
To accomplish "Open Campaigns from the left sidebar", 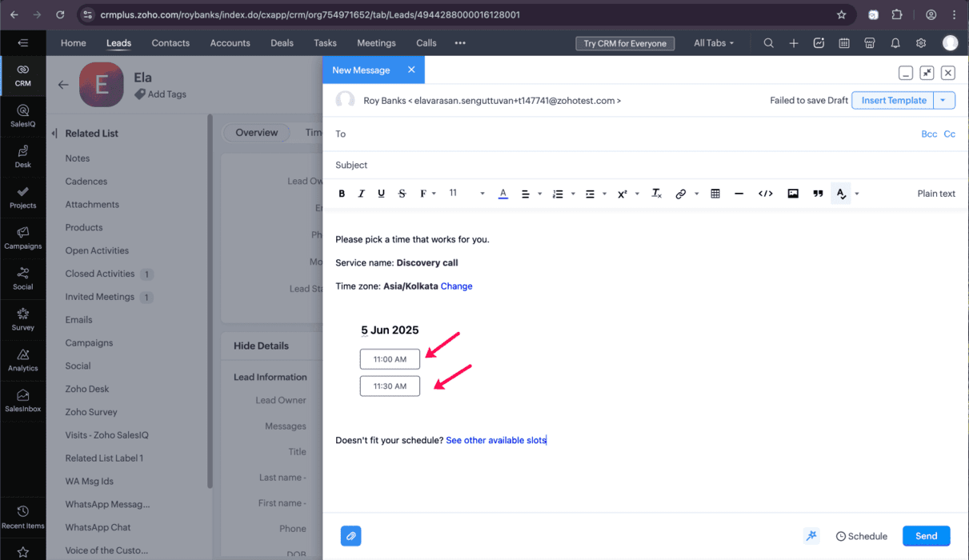I will click(x=22, y=238).
